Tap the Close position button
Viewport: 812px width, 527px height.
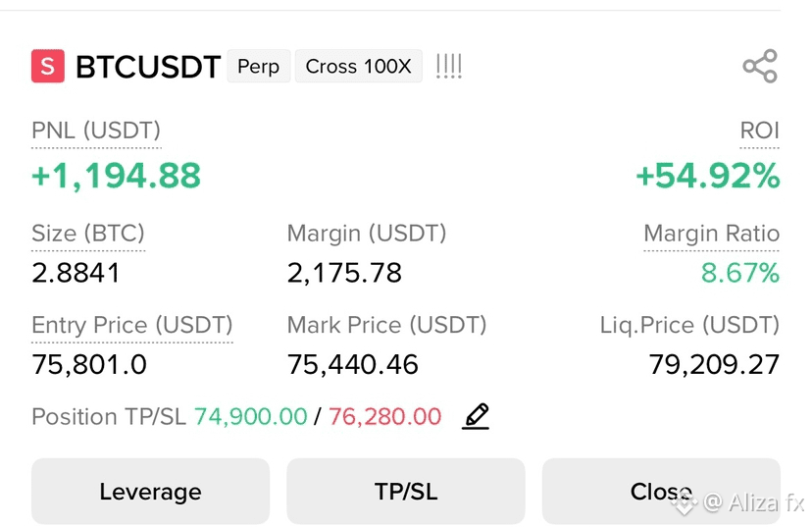point(661,492)
